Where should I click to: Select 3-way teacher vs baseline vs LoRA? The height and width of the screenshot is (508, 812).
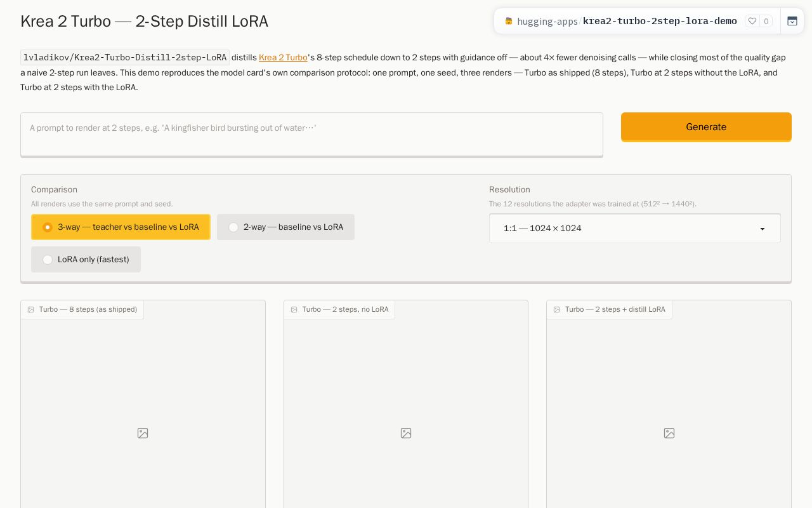[x=121, y=227]
